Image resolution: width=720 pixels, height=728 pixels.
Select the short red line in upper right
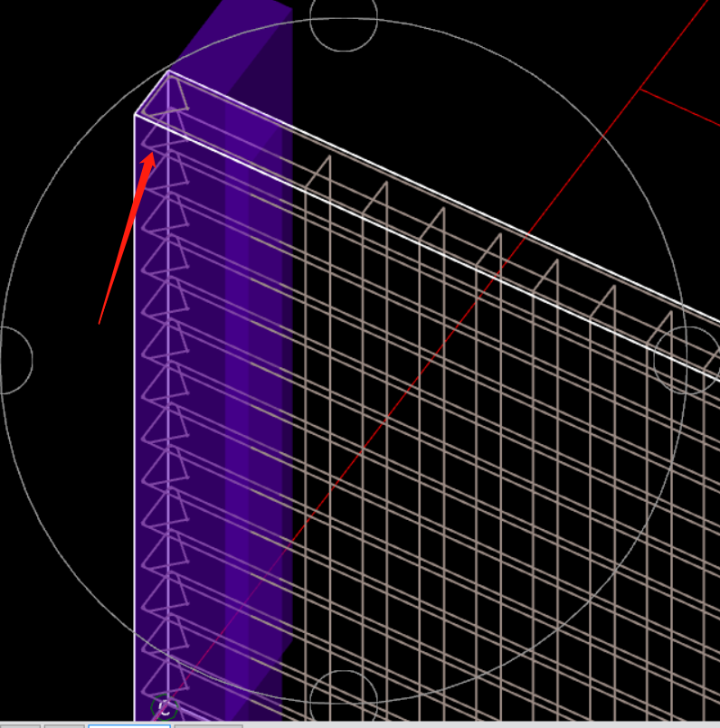click(x=678, y=108)
